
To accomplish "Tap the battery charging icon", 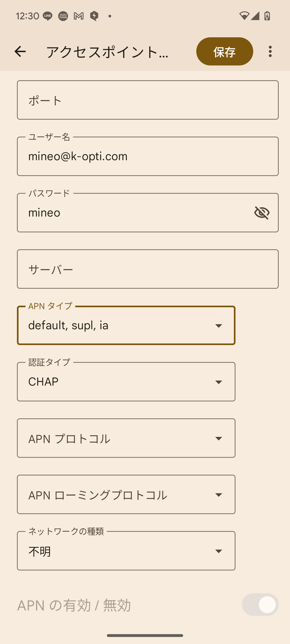I will coord(267,16).
